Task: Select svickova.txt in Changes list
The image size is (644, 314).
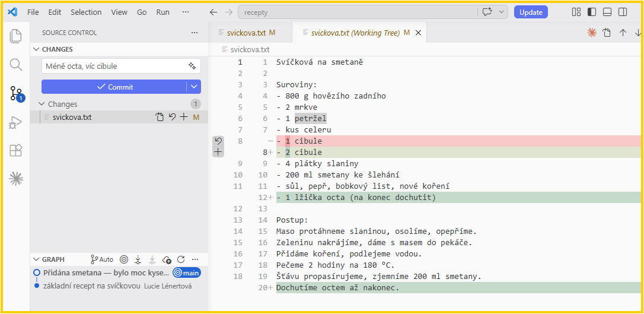Action: coord(119,117)
